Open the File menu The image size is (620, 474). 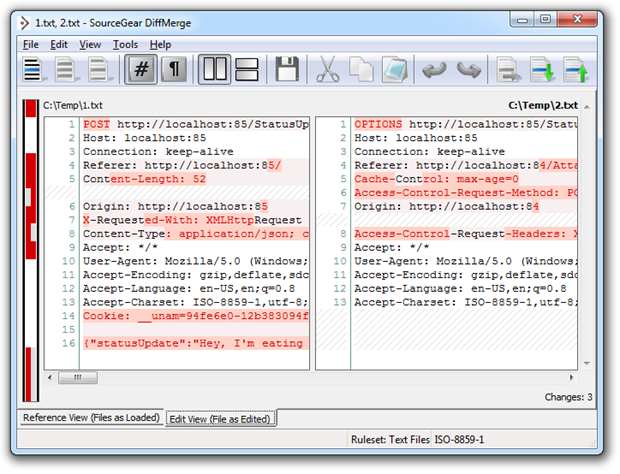click(30, 45)
